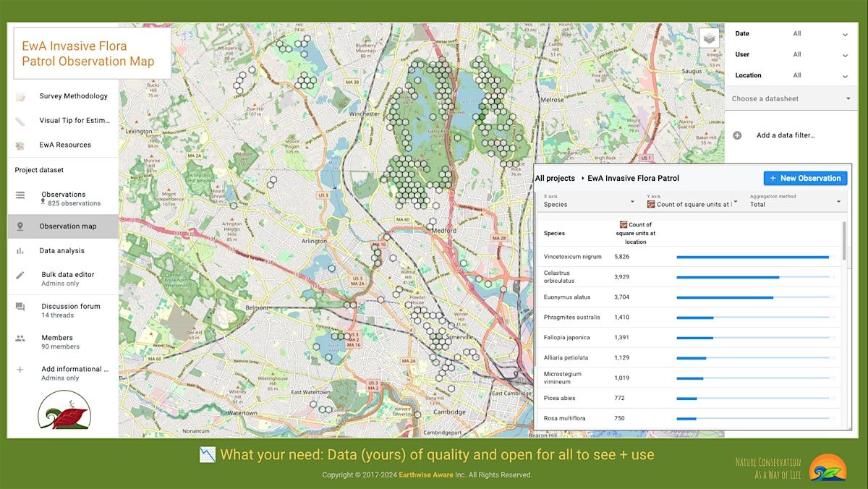Image resolution: width=868 pixels, height=489 pixels.
Task: Click the Bulk data editor pencil icon
Action: click(20, 275)
